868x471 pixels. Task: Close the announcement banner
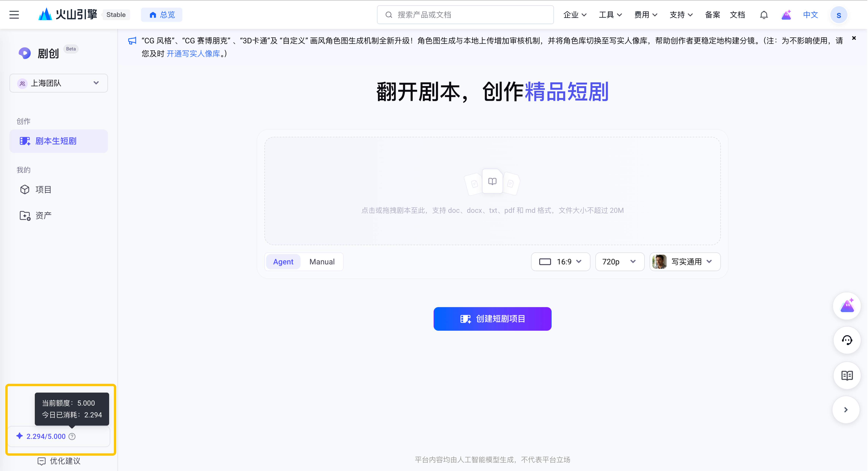pos(854,38)
